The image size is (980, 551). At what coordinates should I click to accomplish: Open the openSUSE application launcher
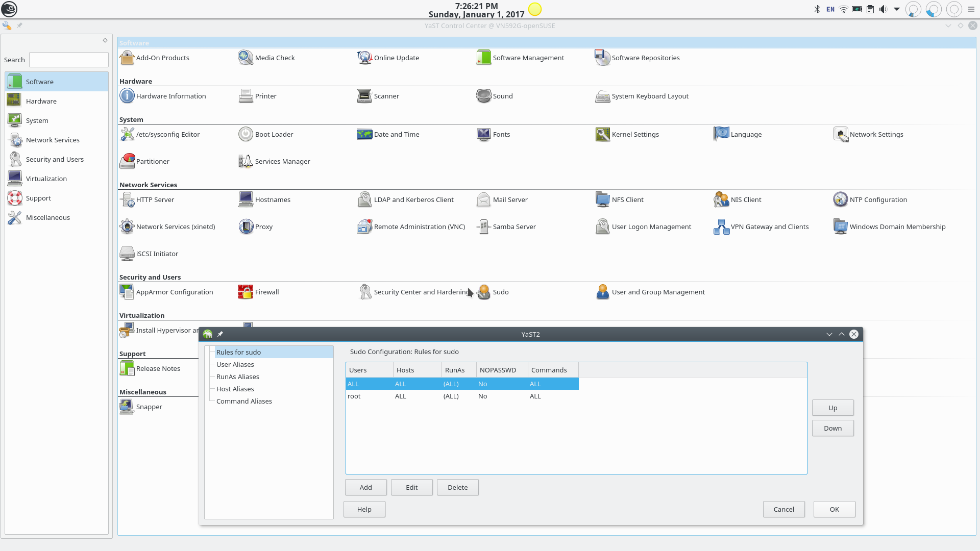(x=9, y=9)
